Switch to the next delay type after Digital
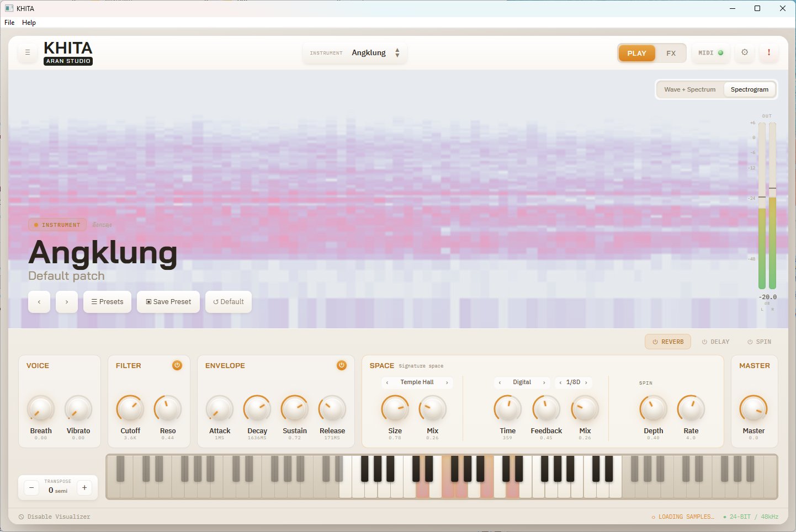Viewport: 796px width, 532px height. [544, 382]
